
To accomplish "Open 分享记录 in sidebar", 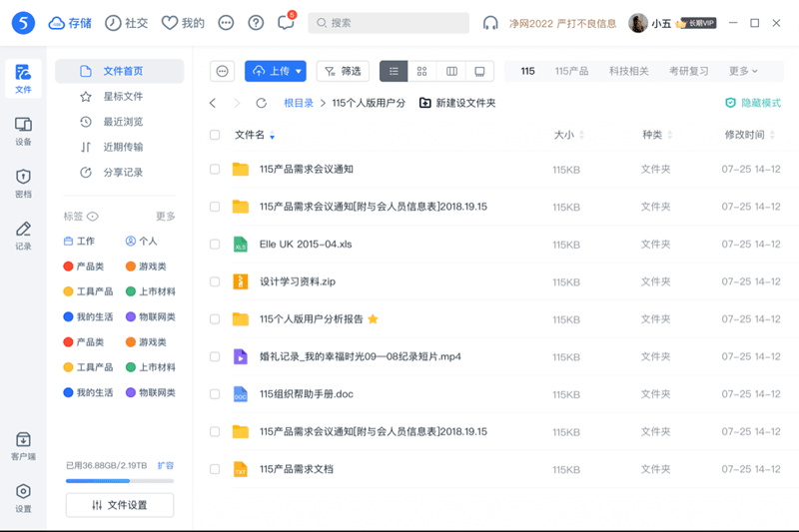I will click(119, 173).
